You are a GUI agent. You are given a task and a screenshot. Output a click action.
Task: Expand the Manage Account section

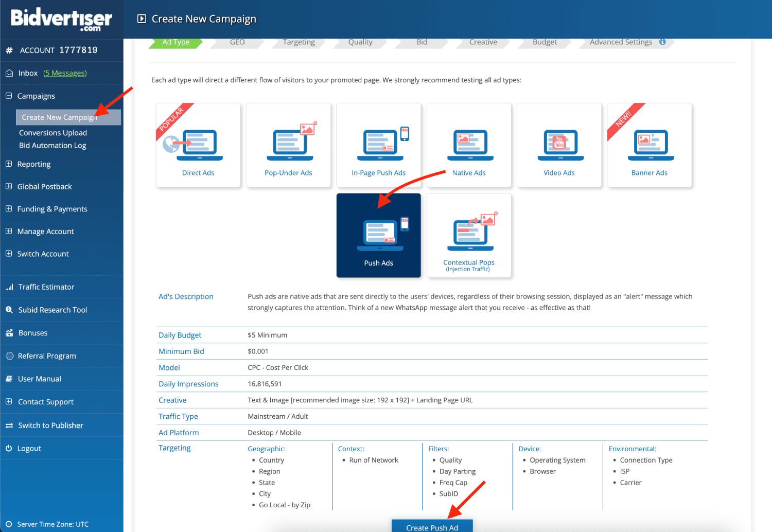9,232
